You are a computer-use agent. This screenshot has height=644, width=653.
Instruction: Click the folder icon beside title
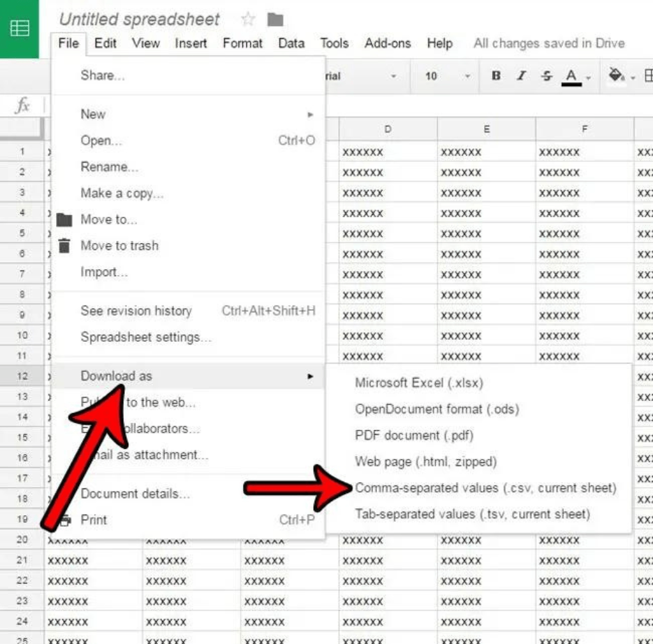tap(275, 20)
